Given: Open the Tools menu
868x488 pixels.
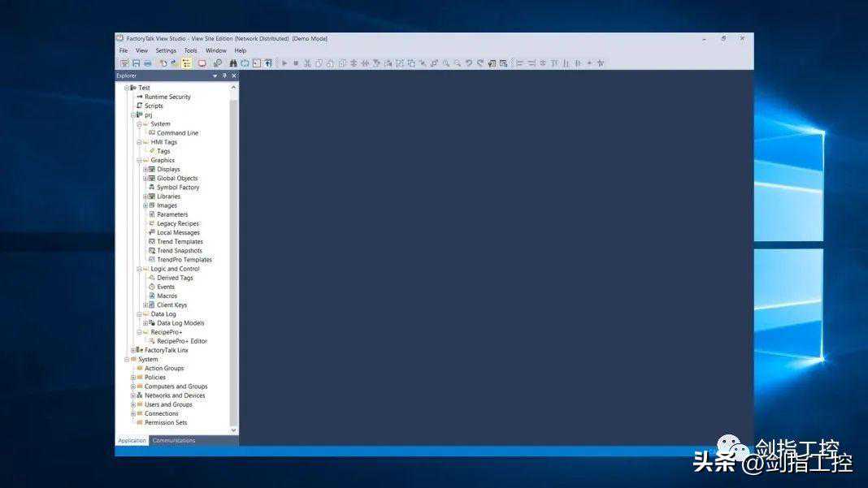Looking at the screenshot, I should [x=190, y=50].
